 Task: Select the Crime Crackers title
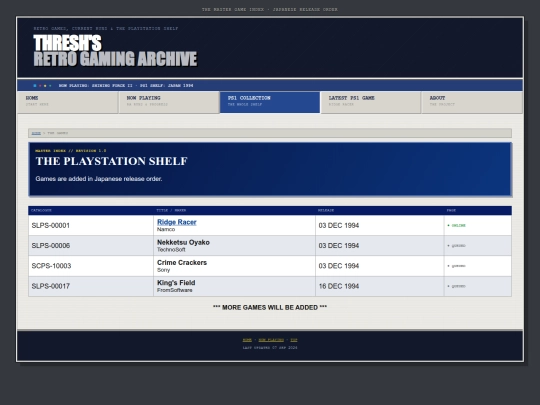tap(182, 262)
